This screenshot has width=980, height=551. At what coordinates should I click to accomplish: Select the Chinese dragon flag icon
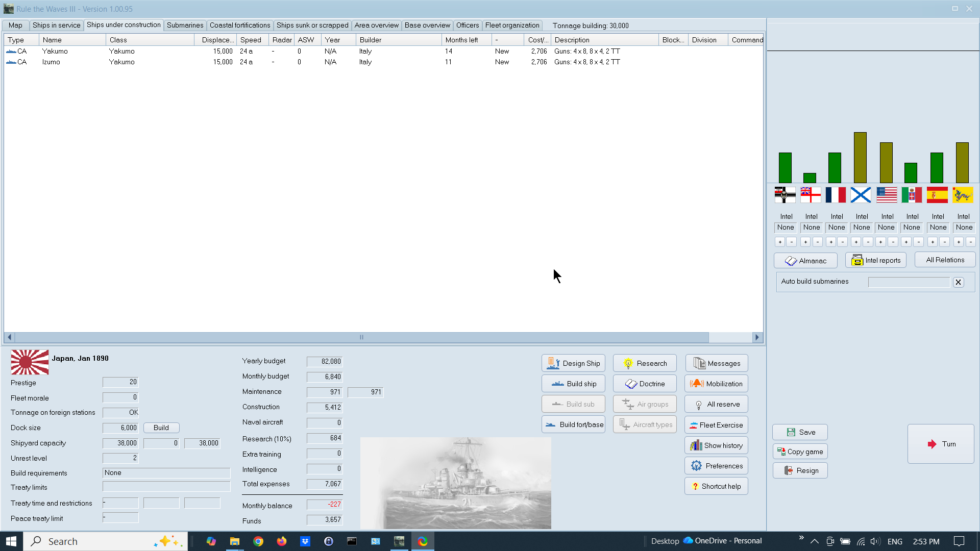(x=963, y=195)
